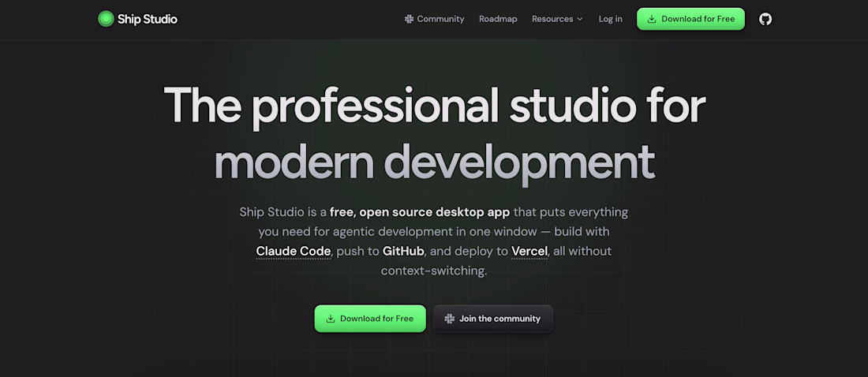Click the Join the community button
Image resolution: width=868 pixels, height=377 pixels.
point(492,319)
